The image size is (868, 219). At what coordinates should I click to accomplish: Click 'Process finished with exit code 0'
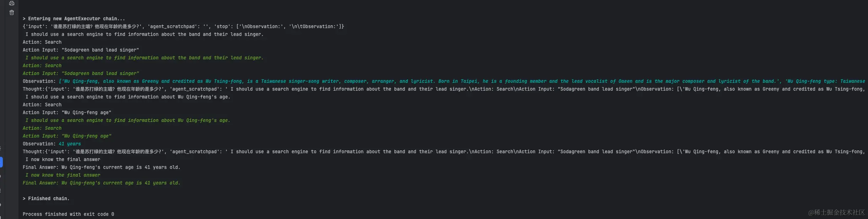tap(69, 214)
